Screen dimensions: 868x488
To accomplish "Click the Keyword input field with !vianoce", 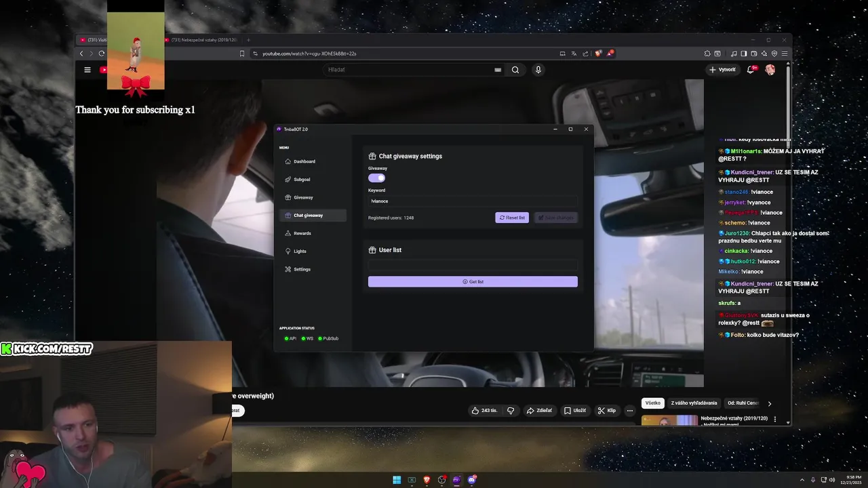I will coord(473,201).
